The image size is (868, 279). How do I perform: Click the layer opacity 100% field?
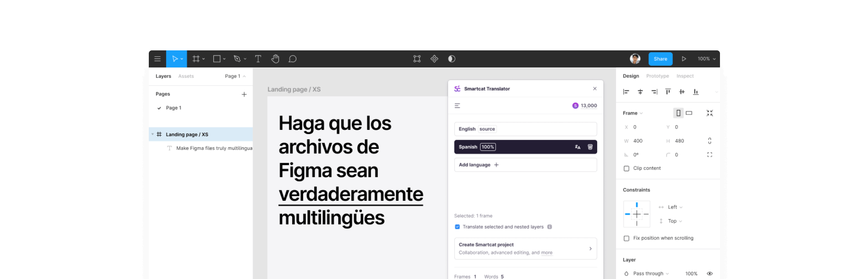[691, 274]
